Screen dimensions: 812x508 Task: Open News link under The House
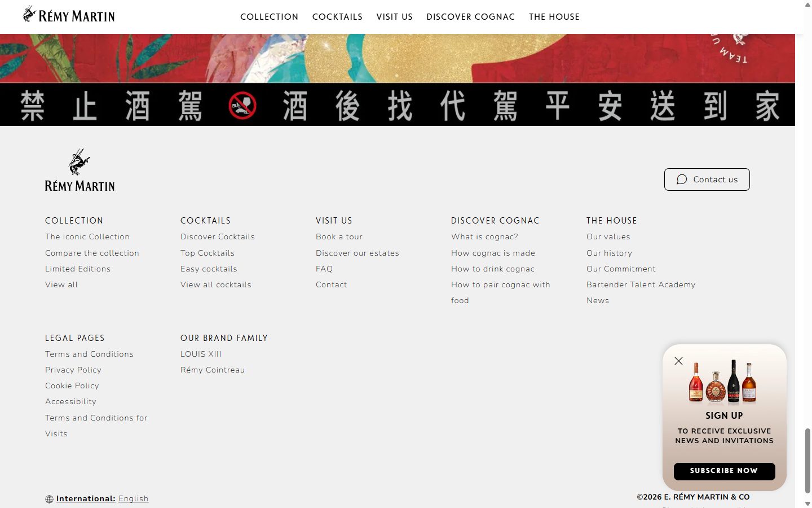click(598, 300)
